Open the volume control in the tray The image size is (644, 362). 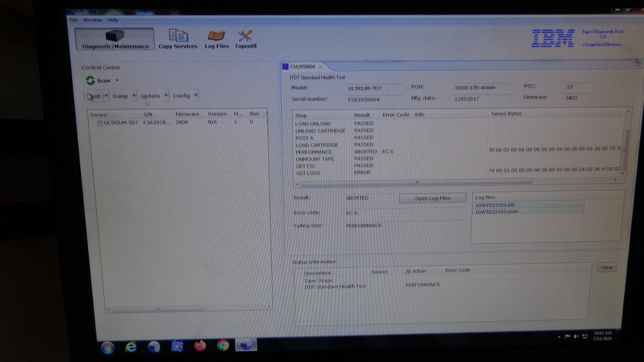[576, 336]
